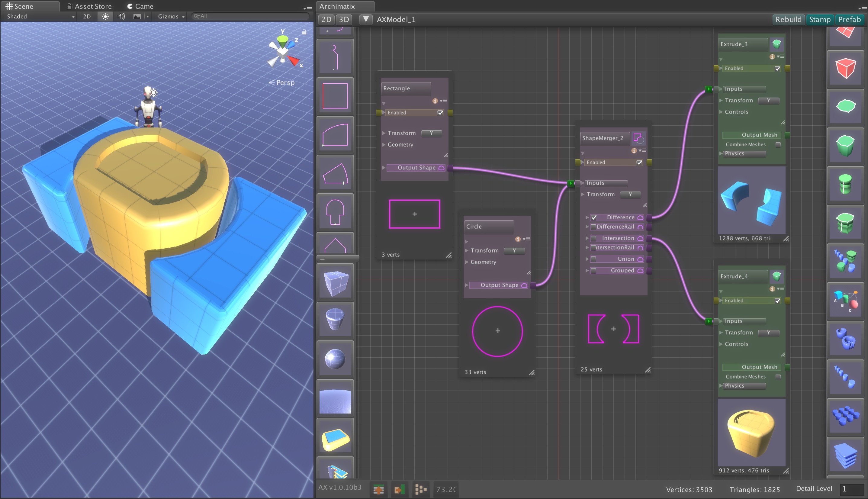Check the Grouped output checkbox
Viewport: 868px width, 499px height.
(594, 270)
